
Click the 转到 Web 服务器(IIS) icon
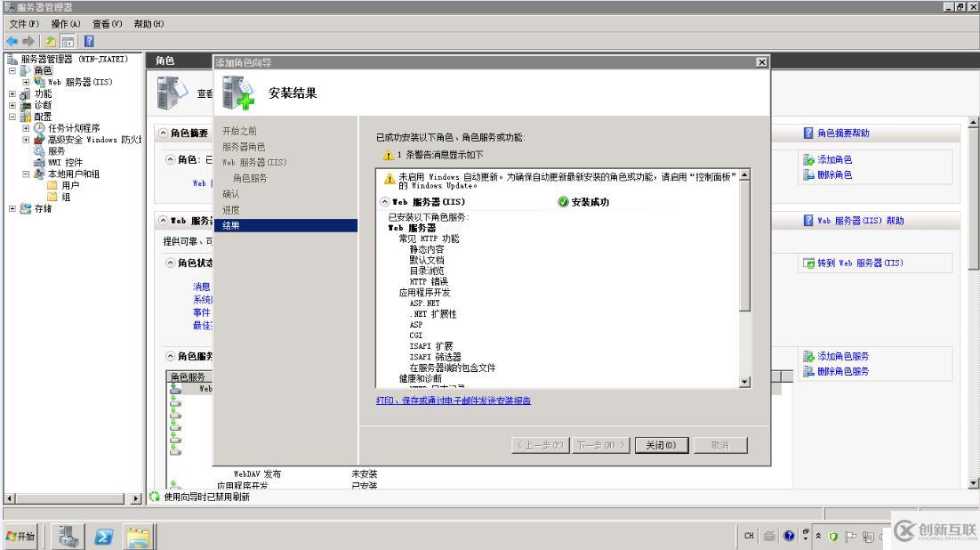click(808, 263)
